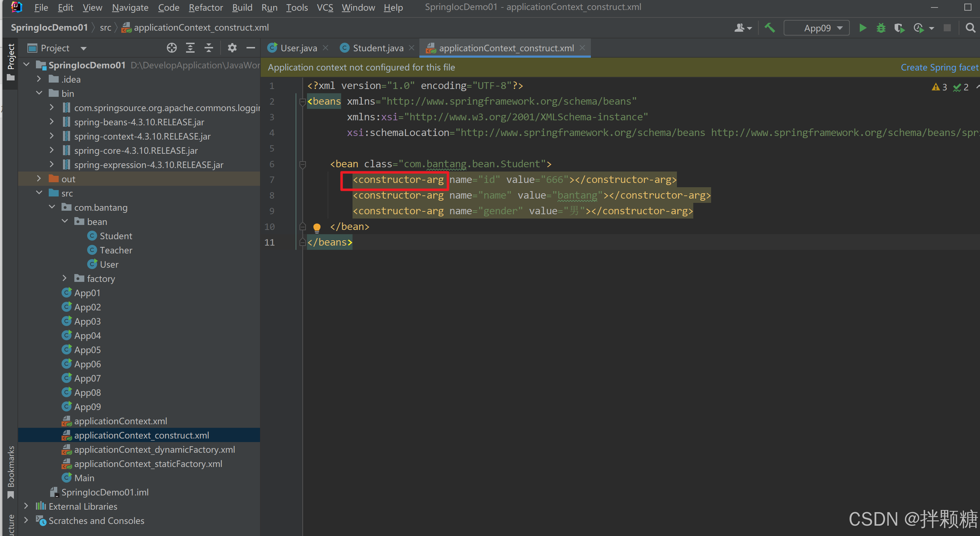The image size is (980, 536).
Task: Click Select Opened File target icon
Action: click(171, 48)
